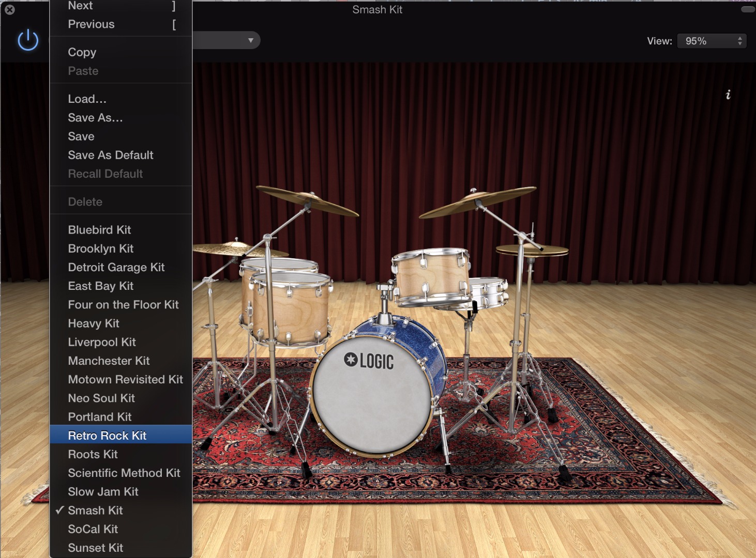The height and width of the screenshot is (558, 756).
Task: Close the Smash Kit plug-in window
Action: pyautogui.click(x=9, y=9)
